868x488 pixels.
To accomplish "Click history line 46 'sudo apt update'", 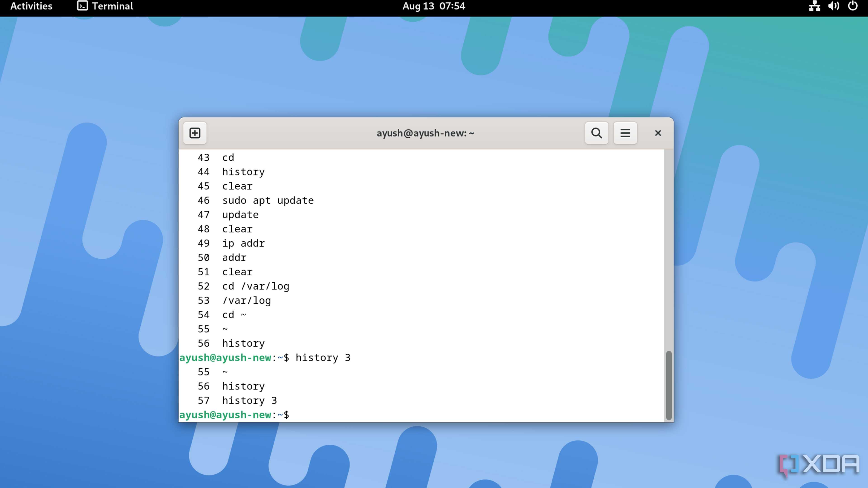I will tap(268, 200).
